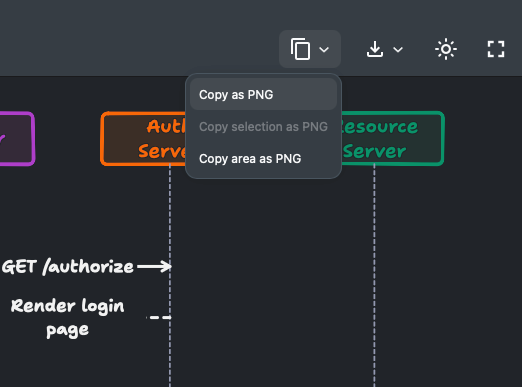The width and height of the screenshot is (522, 387).
Task: Expand the copy options chevron
Action: (x=324, y=50)
